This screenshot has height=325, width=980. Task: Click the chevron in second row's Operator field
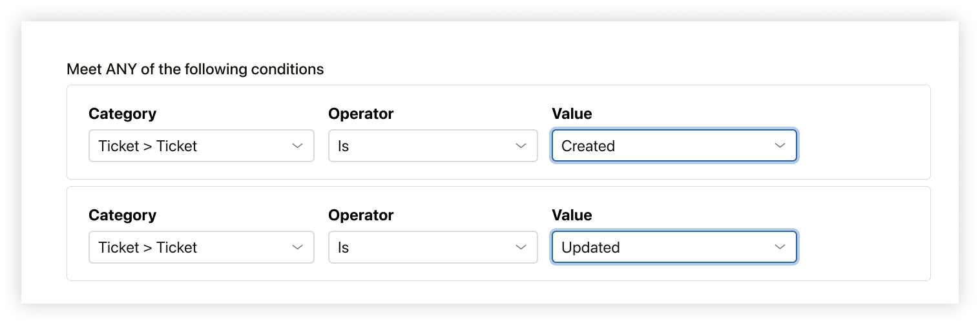tap(521, 247)
